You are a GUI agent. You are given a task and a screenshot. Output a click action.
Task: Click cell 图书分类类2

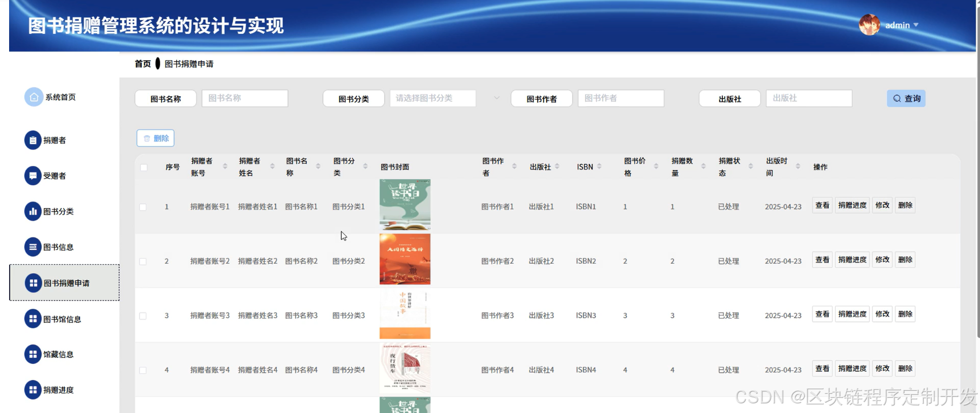point(348,261)
